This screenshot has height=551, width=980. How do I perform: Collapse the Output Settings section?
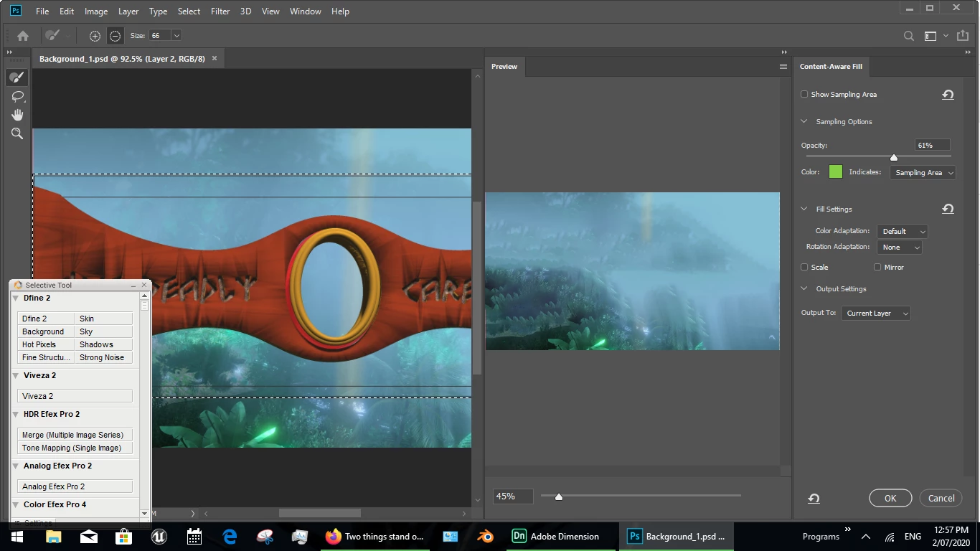(x=804, y=288)
